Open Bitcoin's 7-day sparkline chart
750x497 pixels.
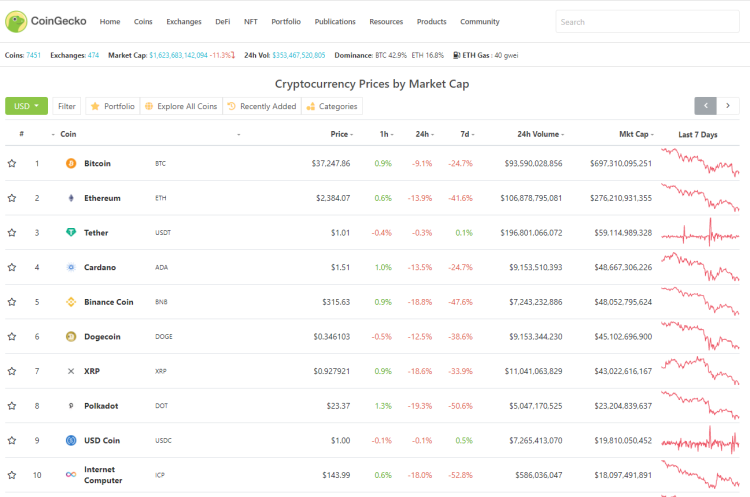pyautogui.click(x=700, y=163)
